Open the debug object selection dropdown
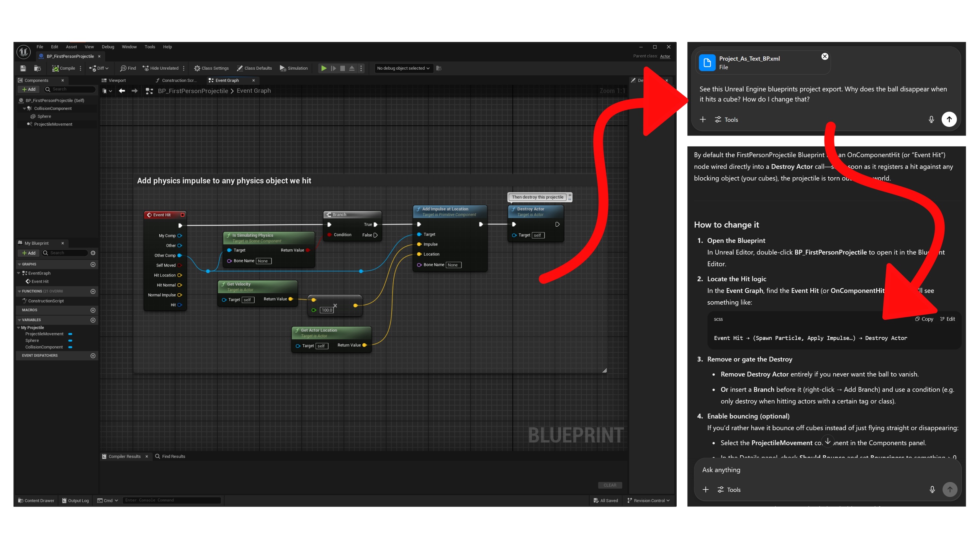The image size is (980, 551). (403, 68)
